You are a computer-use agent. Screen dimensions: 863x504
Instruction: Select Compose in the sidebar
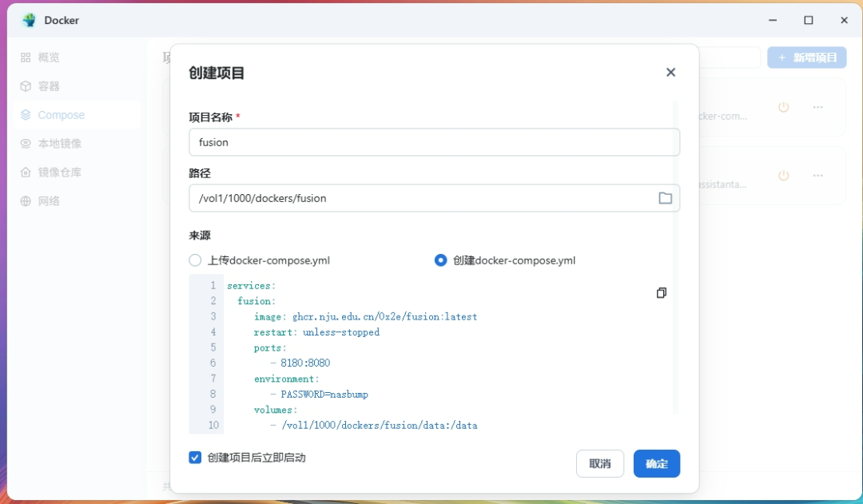tap(77, 115)
